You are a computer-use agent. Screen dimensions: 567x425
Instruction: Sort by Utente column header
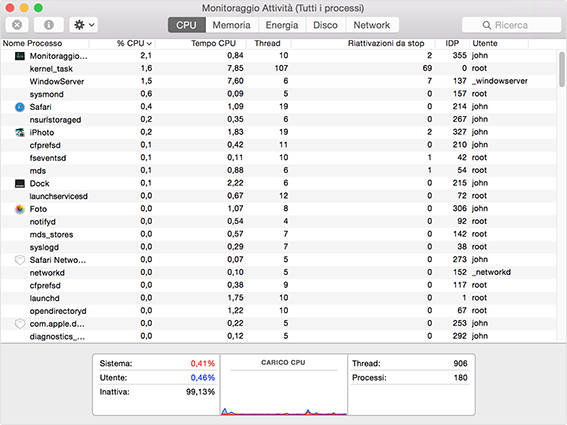[499, 43]
